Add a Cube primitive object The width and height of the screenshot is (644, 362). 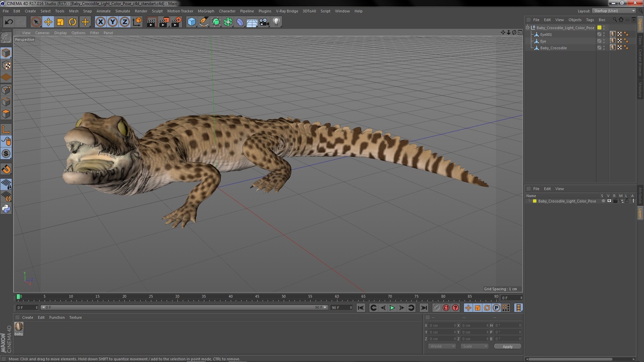[192, 22]
